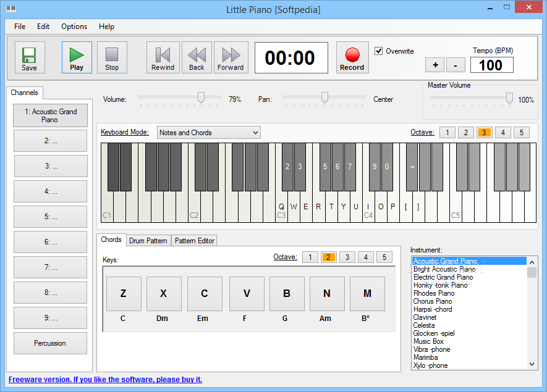Image resolution: width=547 pixels, height=392 pixels.
Task: Select keyboard octave 5
Action: click(x=522, y=132)
